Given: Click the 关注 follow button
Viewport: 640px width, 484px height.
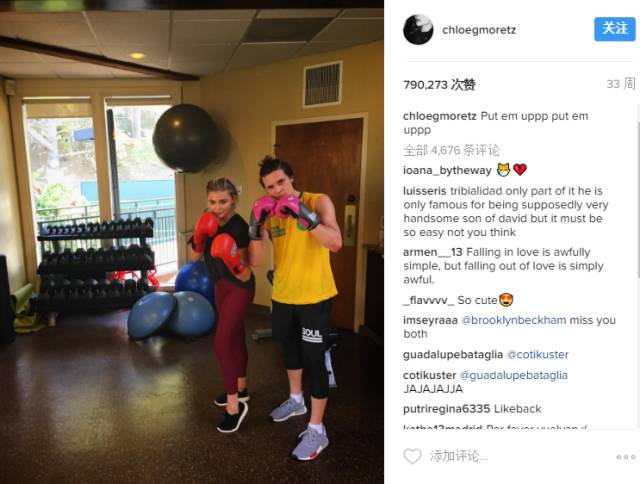Looking at the screenshot, I should pyautogui.click(x=615, y=29).
